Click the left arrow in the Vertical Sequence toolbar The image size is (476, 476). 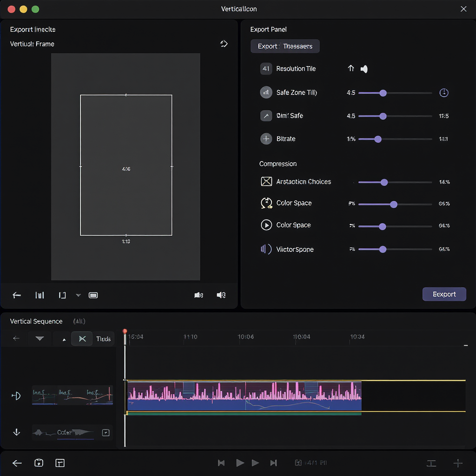[16, 338]
